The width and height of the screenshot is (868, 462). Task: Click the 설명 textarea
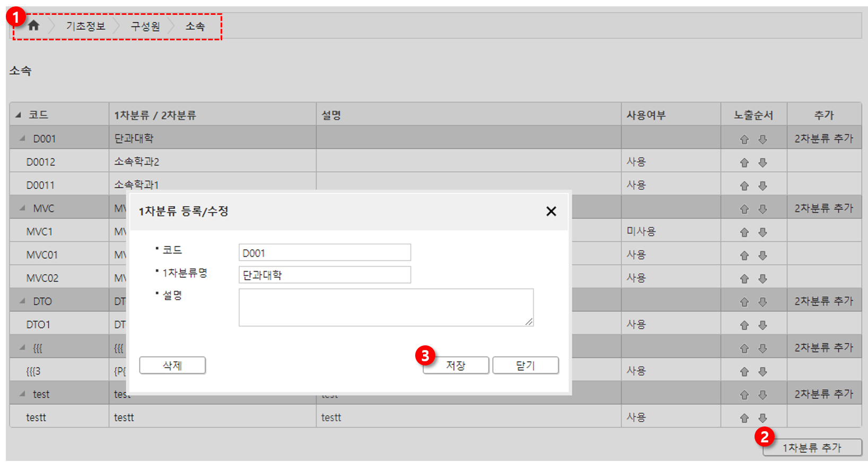coord(386,307)
